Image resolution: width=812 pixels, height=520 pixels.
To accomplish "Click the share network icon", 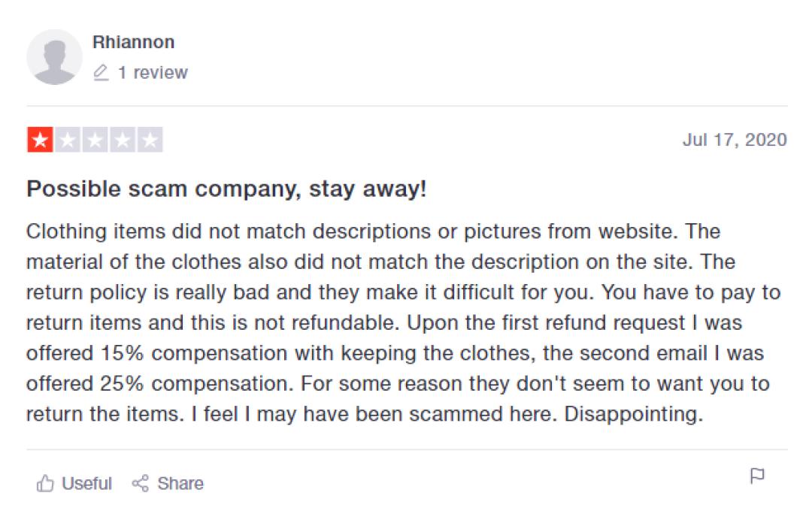I will [140, 483].
